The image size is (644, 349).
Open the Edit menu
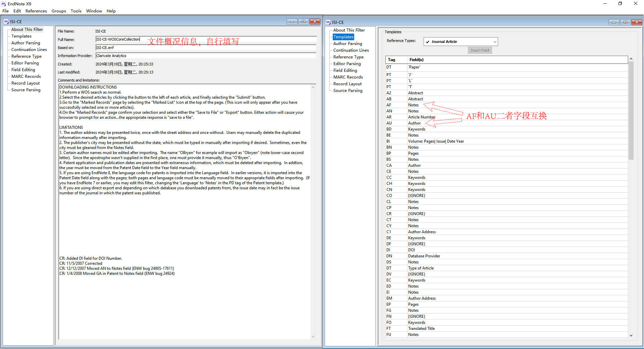coord(17,11)
